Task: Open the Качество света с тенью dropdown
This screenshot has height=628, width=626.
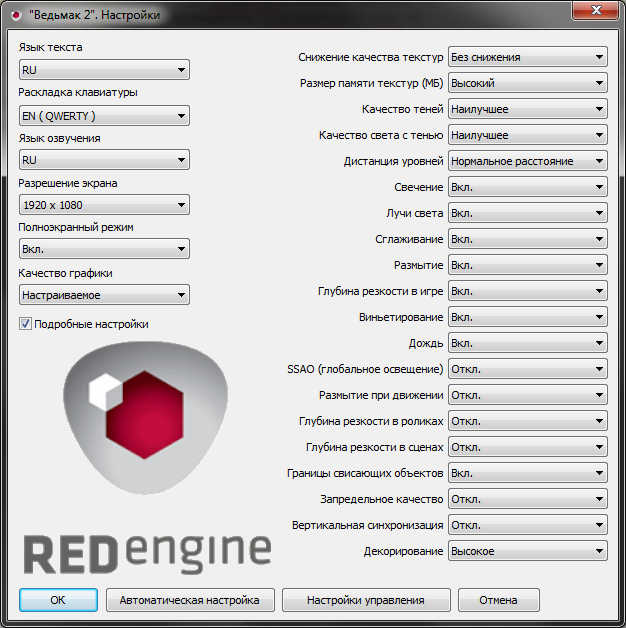Action: click(527, 135)
